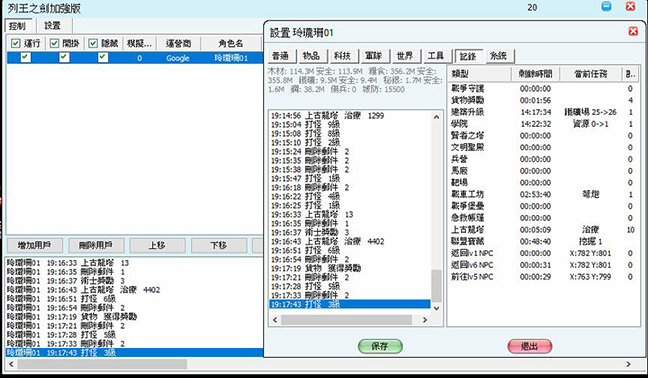Open the 記錄 tab in settings dialog
The height and width of the screenshot is (378, 648).
(x=468, y=56)
